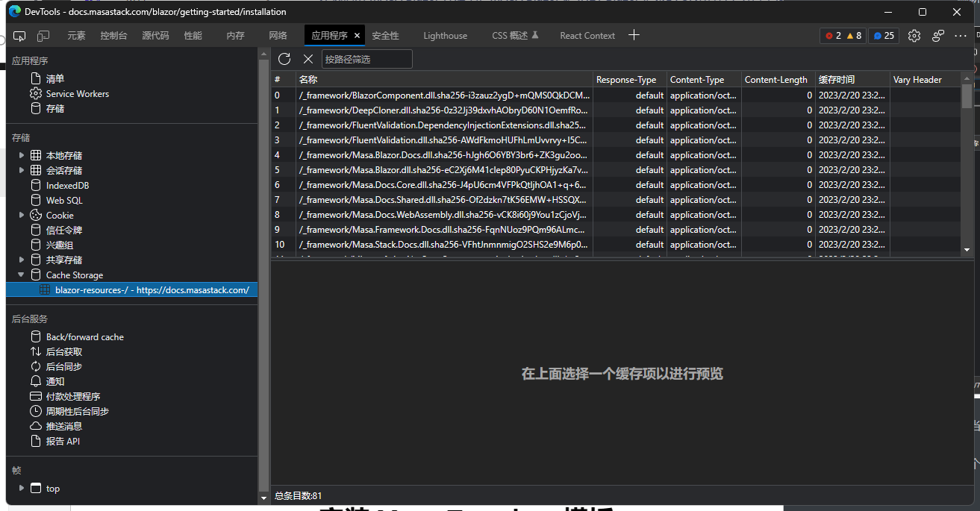Viewport: 980px width, 511px height.
Task: Open the 清单 manifest page
Action: pyautogui.click(x=54, y=78)
